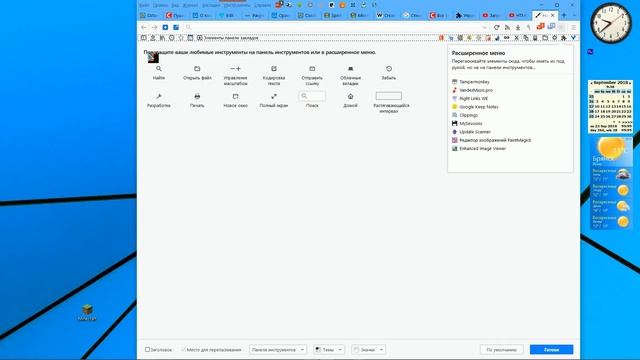
Task: Switch to the first browser tab
Action: [x=150, y=15]
